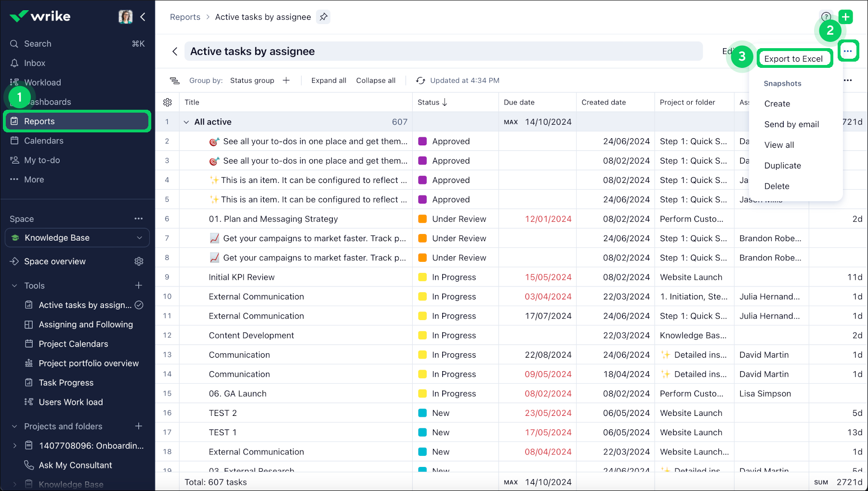
Task: Click the refresh report icon
Action: (x=421, y=80)
